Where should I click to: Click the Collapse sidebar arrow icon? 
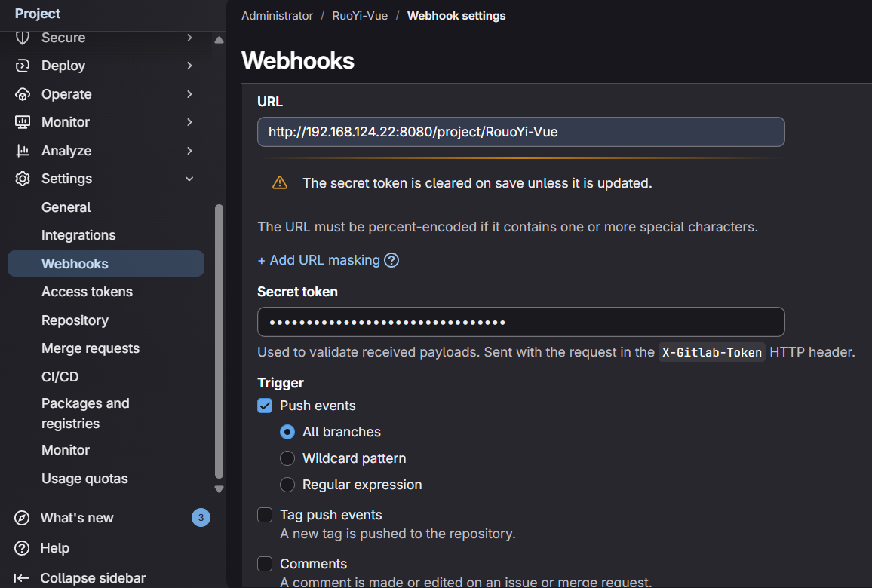tap(22, 578)
